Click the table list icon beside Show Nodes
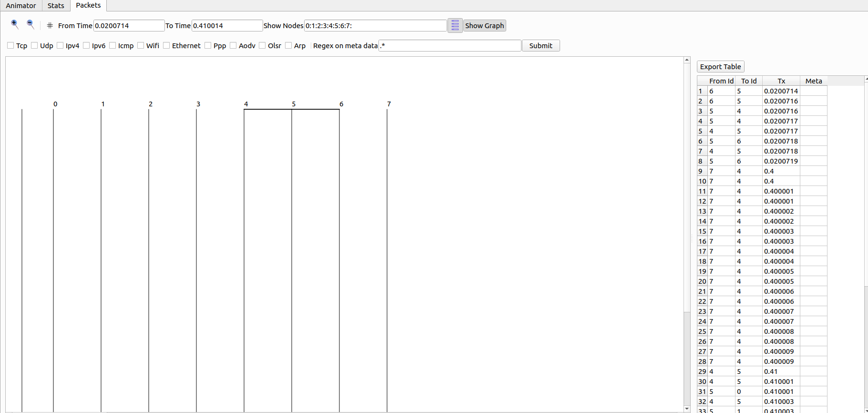Viewport: 868px width, 413px height. click(455, 25)
